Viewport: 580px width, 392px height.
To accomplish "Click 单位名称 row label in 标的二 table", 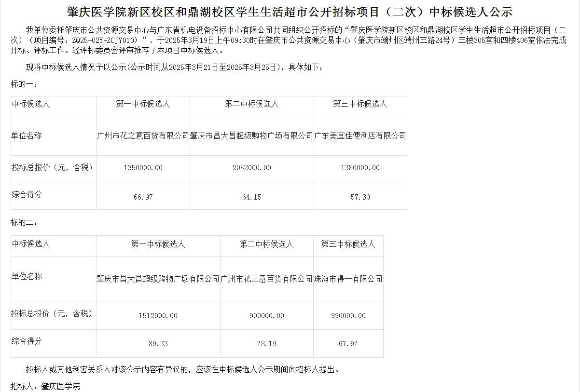I will (x=27, y=276).
